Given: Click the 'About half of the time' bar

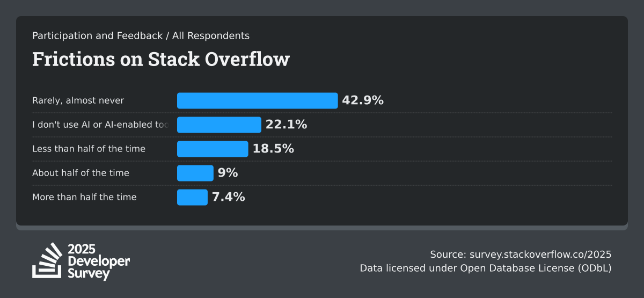Looking at the screenshot, I should 195,173.
